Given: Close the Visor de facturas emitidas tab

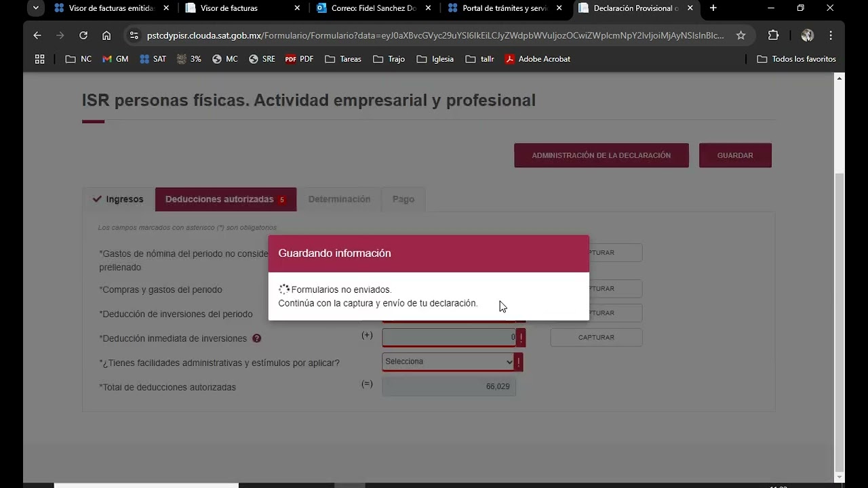Looking at the screenshot, I should 165,8.
